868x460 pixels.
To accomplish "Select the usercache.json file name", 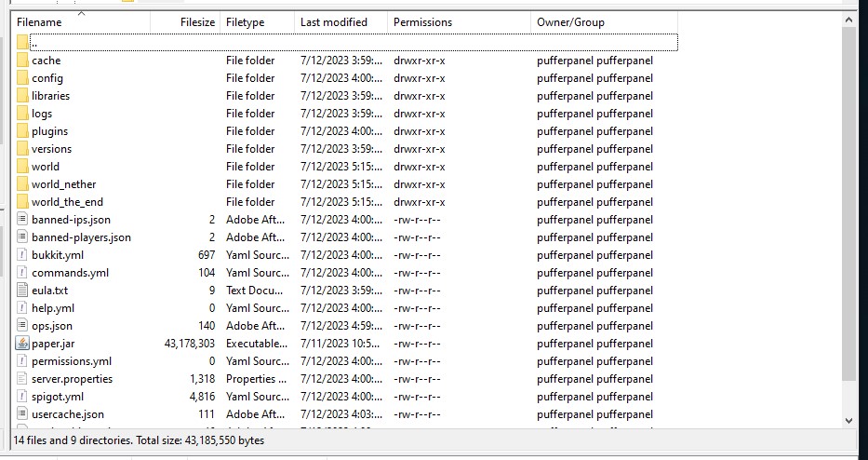I will click(x=67, y=414).
